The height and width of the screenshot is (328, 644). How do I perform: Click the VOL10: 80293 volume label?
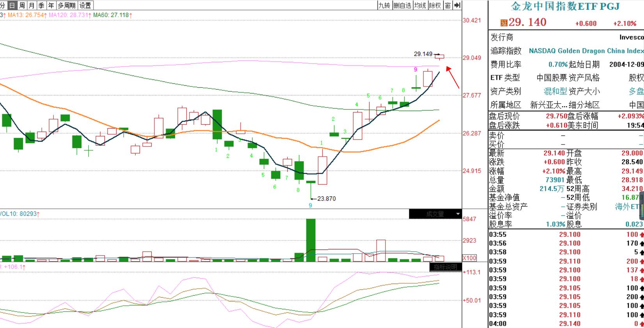[19, 214]
